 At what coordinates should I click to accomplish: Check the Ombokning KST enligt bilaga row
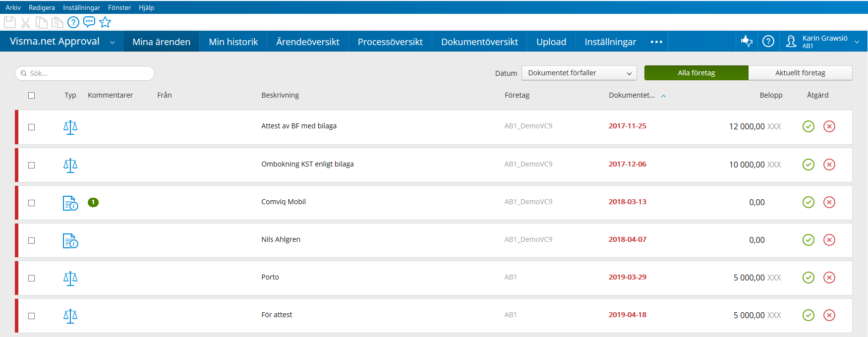point(32,165)
